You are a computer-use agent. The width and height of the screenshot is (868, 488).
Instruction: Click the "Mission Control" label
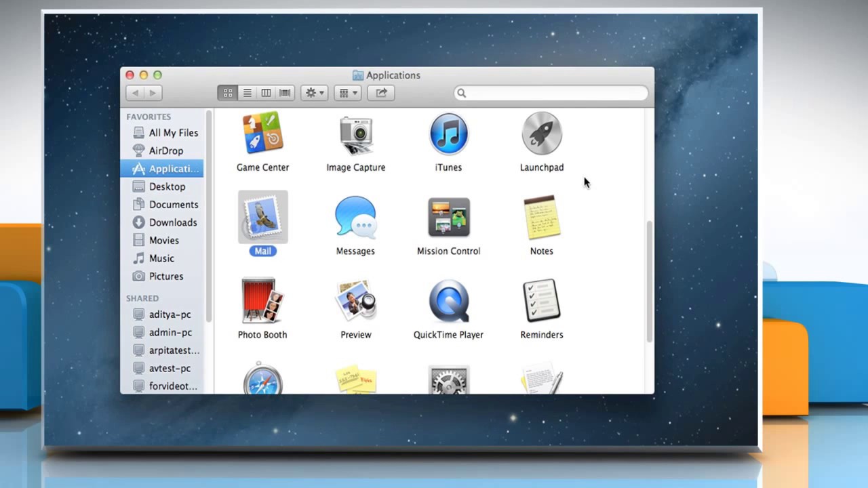click(x=448, y=251)
